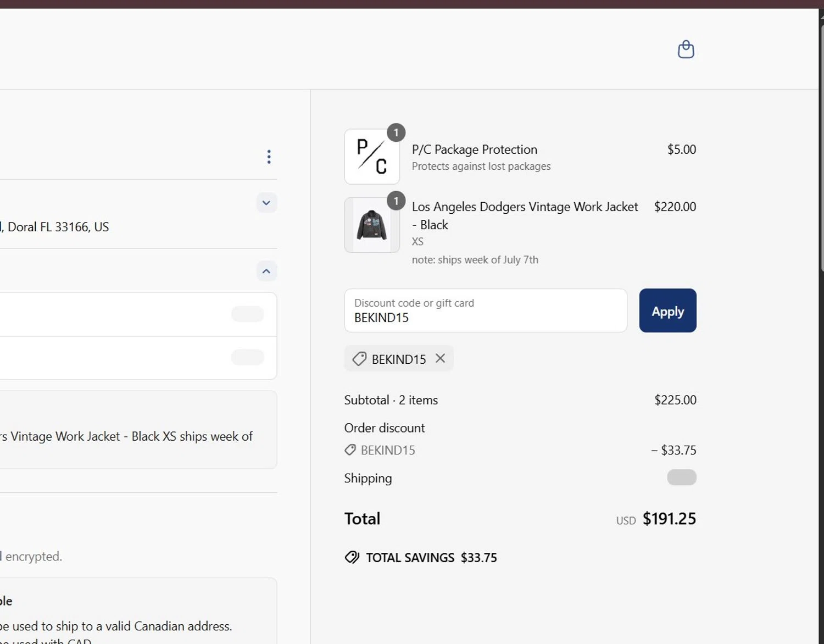Viewport: 824px width, 644px height.
Task: Click the $5.00 price
Action: click(x=682, y=149)
